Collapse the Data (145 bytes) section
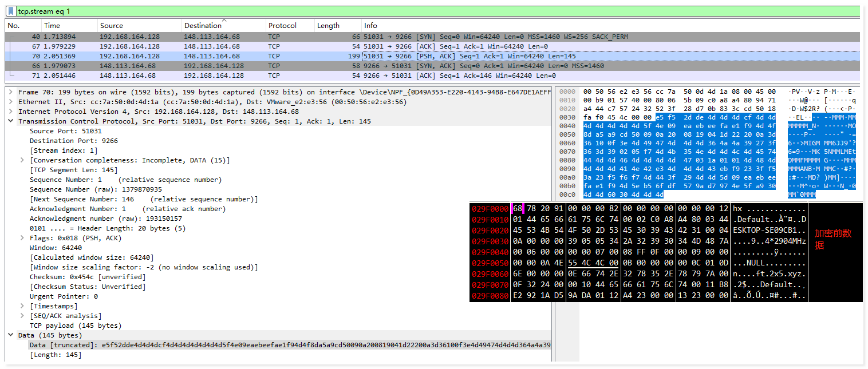 [11, 335]
